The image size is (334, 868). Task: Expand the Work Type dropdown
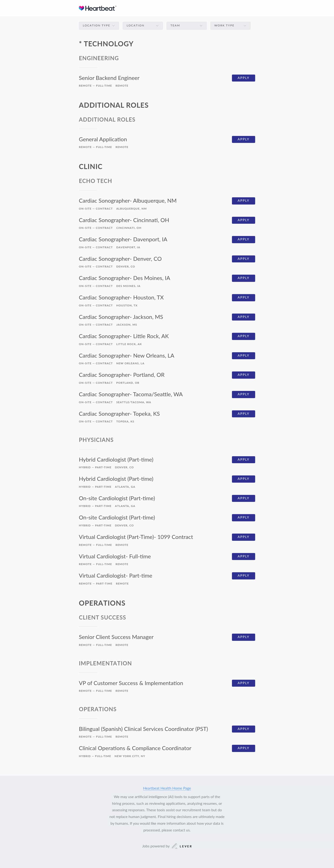[x=230, y=26]
